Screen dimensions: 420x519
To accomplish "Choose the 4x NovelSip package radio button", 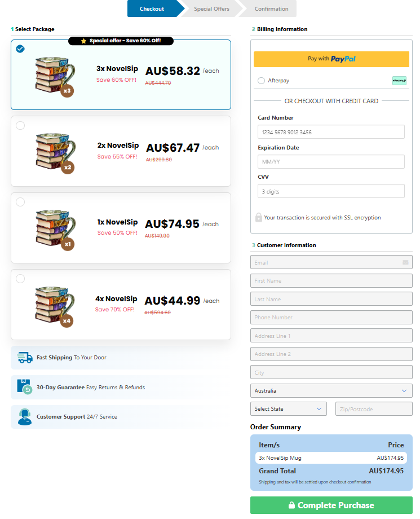I will (20, 278).
